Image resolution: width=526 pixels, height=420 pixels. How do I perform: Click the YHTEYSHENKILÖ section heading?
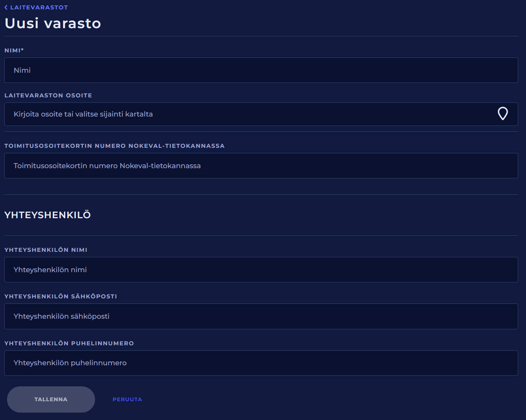(x=47, y=215)
